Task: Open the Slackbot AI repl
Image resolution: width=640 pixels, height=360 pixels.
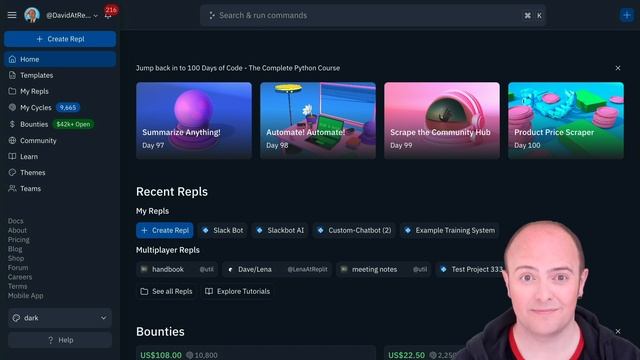Action: coord(280,231)
